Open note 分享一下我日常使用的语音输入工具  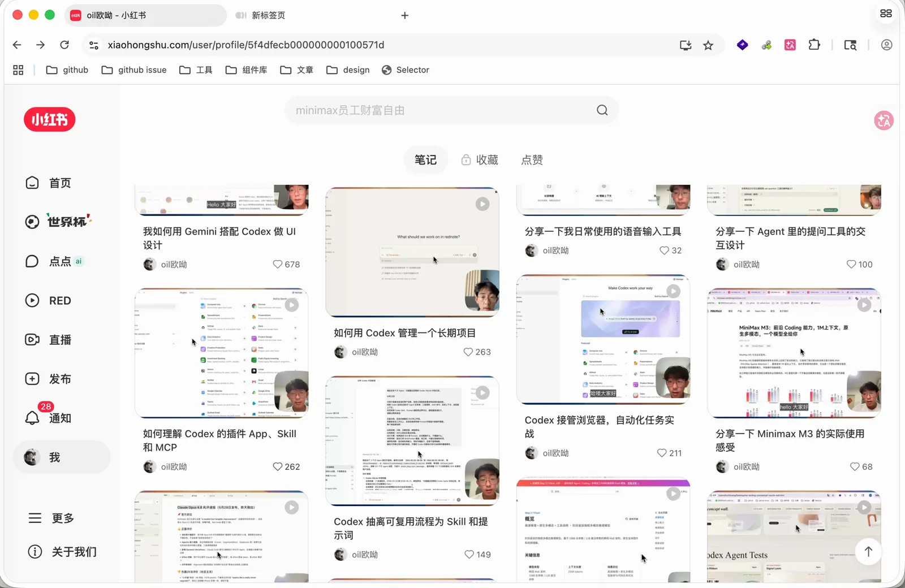click(602, 231)
